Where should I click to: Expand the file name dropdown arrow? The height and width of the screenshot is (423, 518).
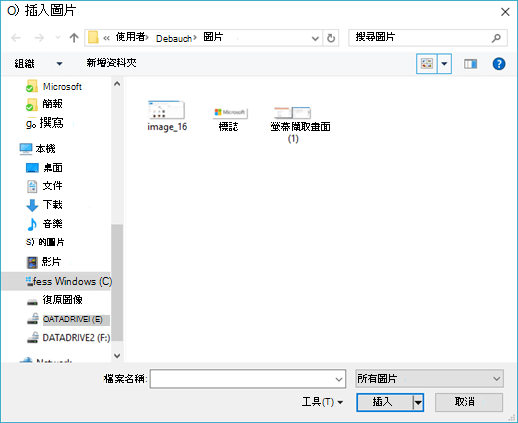[x=339, y=379]
